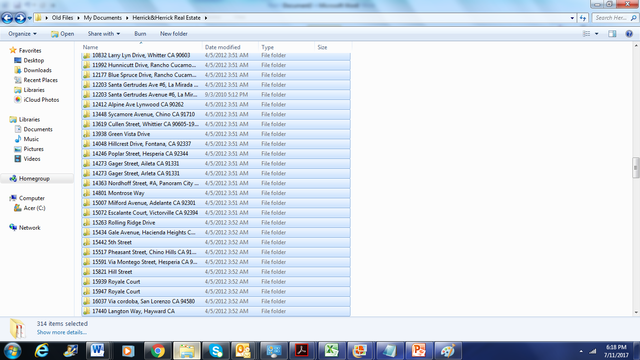Viewport: 640px width, 360px height.
Task: Click the Old Files breadcrumb
Action: click(62, 18)
